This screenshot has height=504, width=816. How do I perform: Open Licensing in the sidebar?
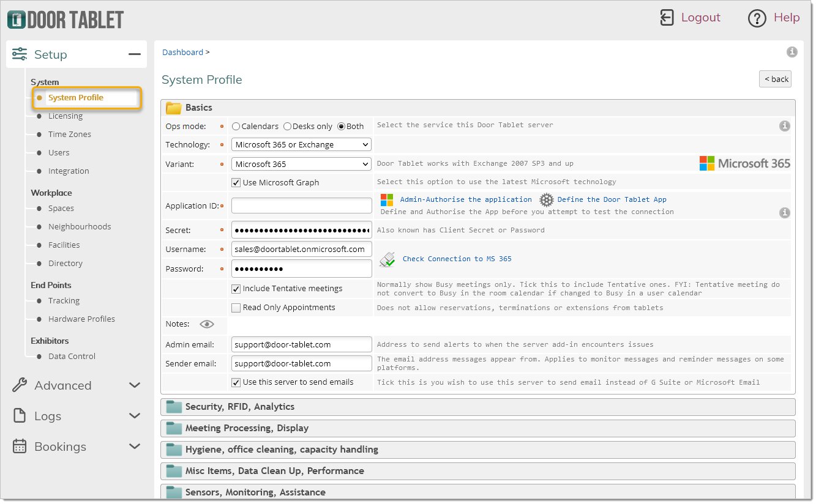tap(66, 116)
